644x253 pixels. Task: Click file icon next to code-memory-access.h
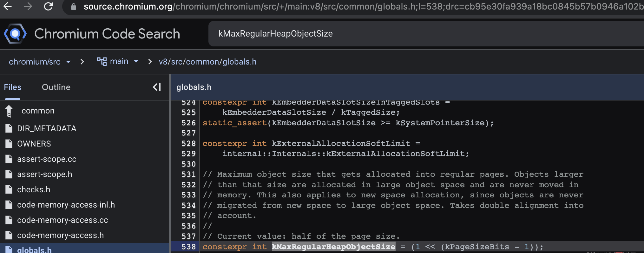9,235
